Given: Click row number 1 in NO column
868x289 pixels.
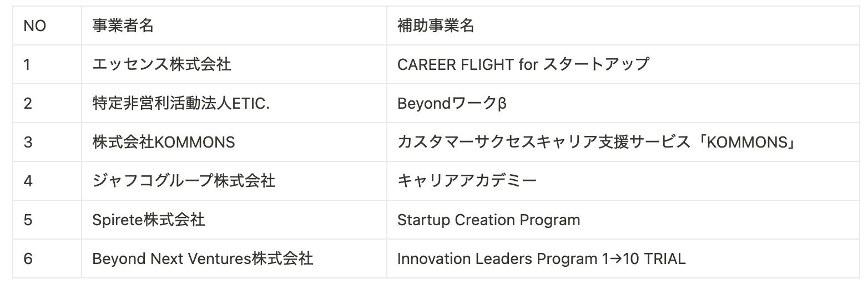Looking at the screenshot, I should 27,64.
